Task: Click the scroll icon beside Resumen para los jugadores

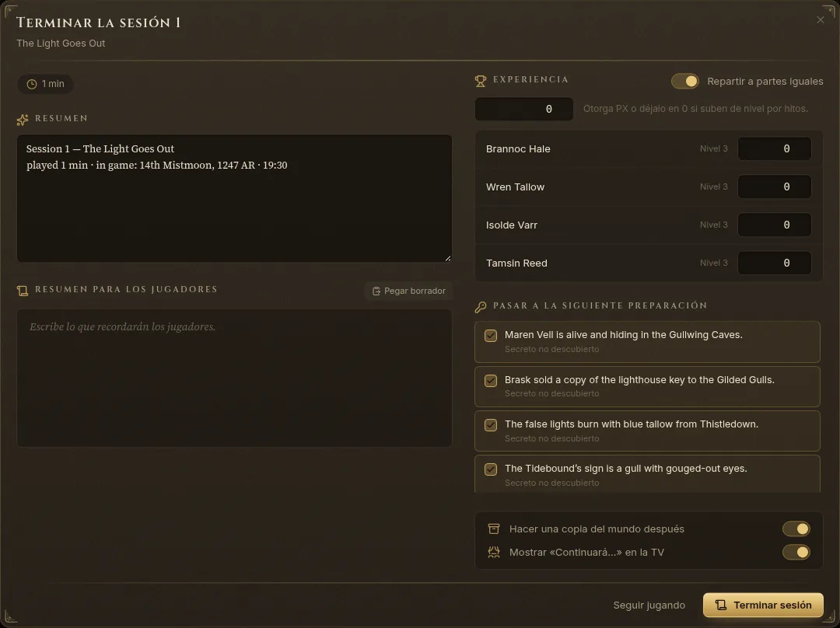Action: click(x=23, y=291)
